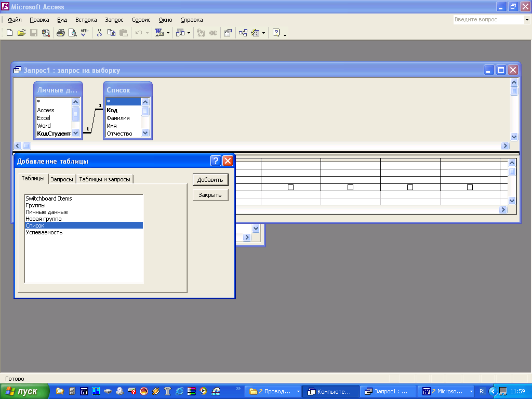Viewport: 532px width, 399px height.
Task: Click the File Search icon in toolbar
Action: click(x=46, y=33)
